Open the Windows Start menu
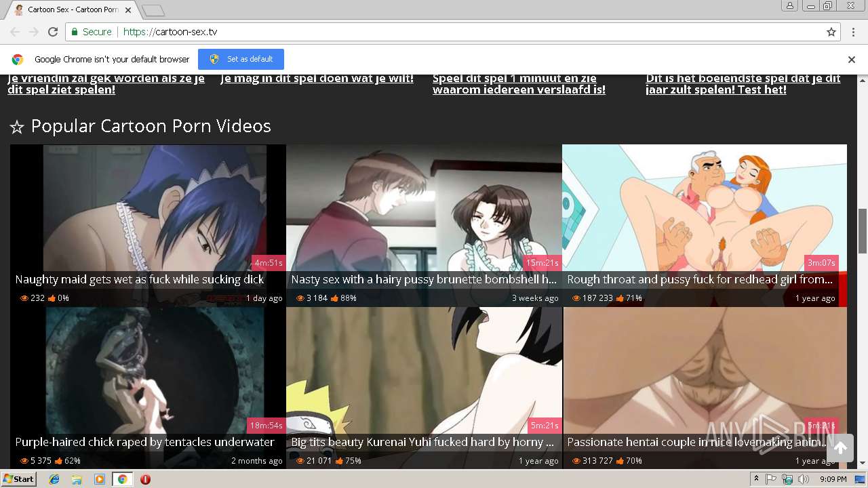Image resolution: width=868 pixels, height=488 pixels. tap(18, 479)
